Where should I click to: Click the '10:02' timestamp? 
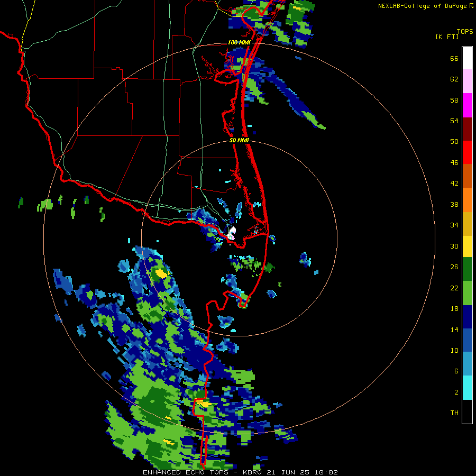point(326,472)
